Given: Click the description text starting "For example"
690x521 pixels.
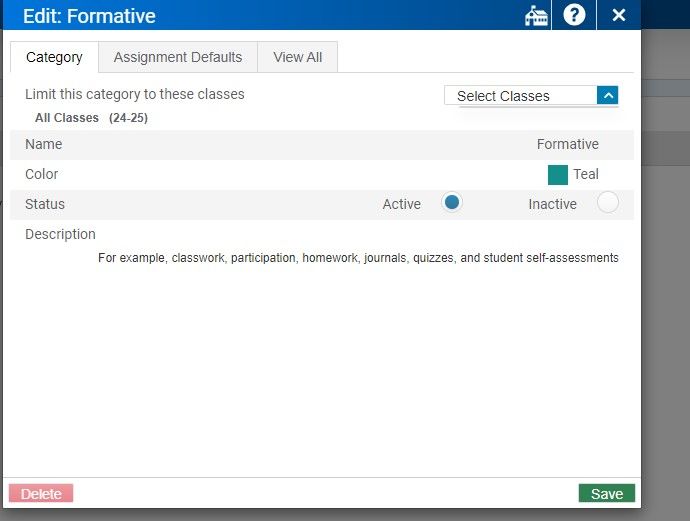Looking at the screenshot, I should pos(358,258).
